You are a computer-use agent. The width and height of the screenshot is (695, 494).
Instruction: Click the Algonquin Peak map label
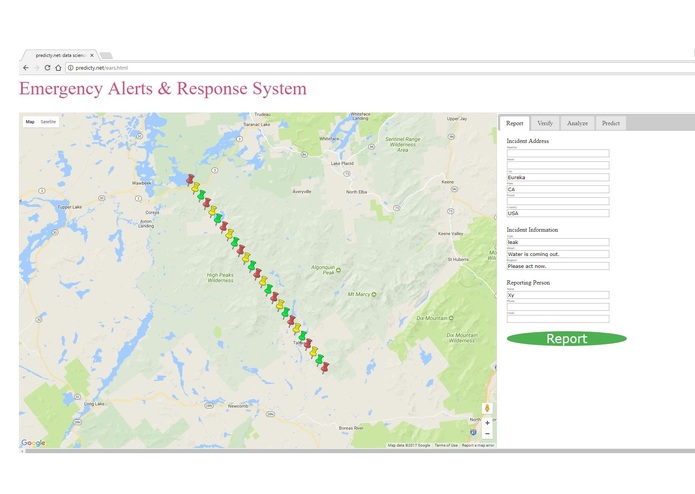pyautogui.click(x=323, y=270)
